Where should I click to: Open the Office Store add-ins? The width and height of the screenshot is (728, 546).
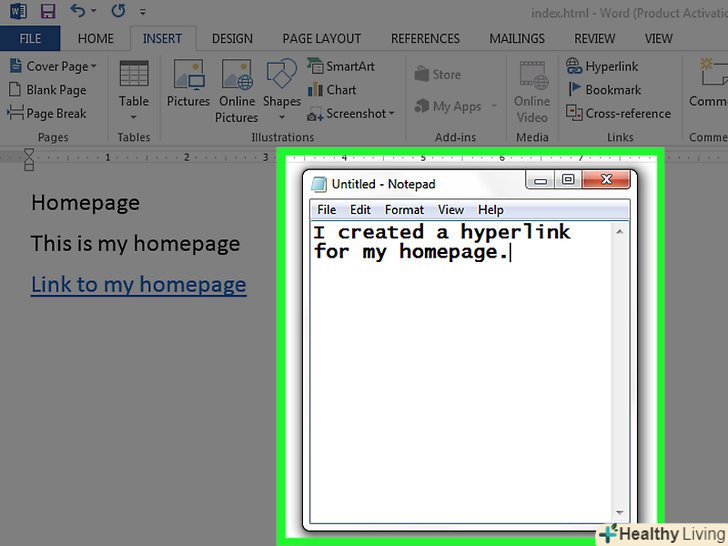(437, 74)
